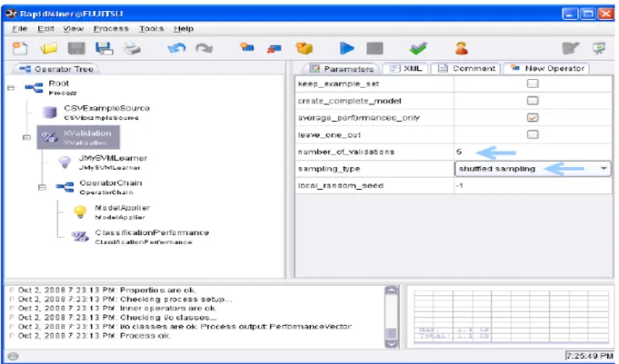Select the ModelApplier operator label
The width and height of the screenshot is (619, 364).
coord(123,208)
